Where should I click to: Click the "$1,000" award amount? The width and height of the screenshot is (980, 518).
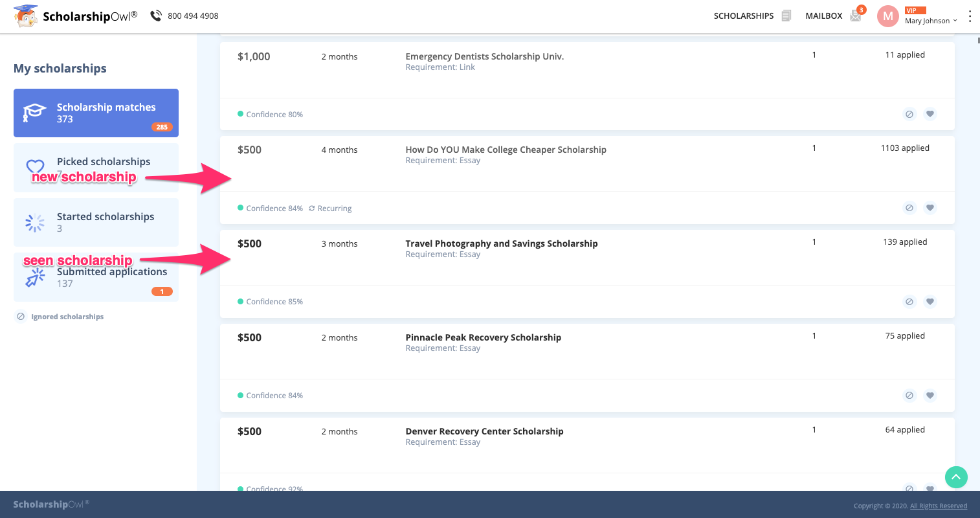click(254, 56)
